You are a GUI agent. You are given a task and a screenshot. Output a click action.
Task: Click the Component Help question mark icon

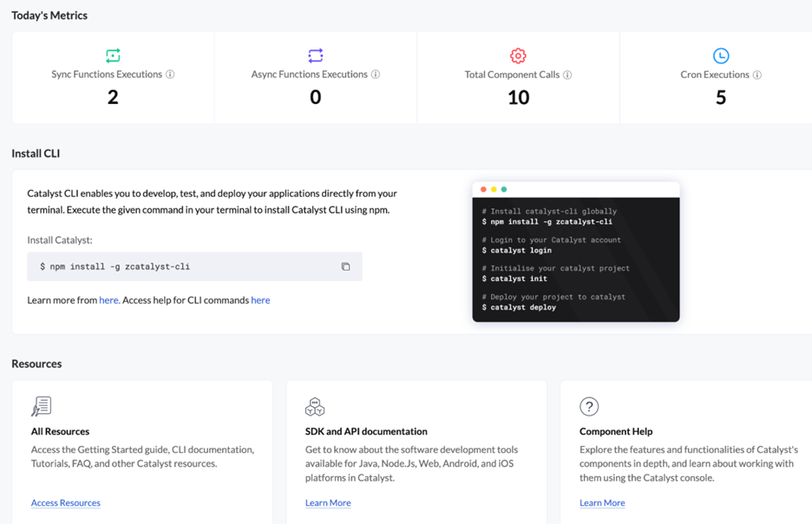tap(589, 406)
